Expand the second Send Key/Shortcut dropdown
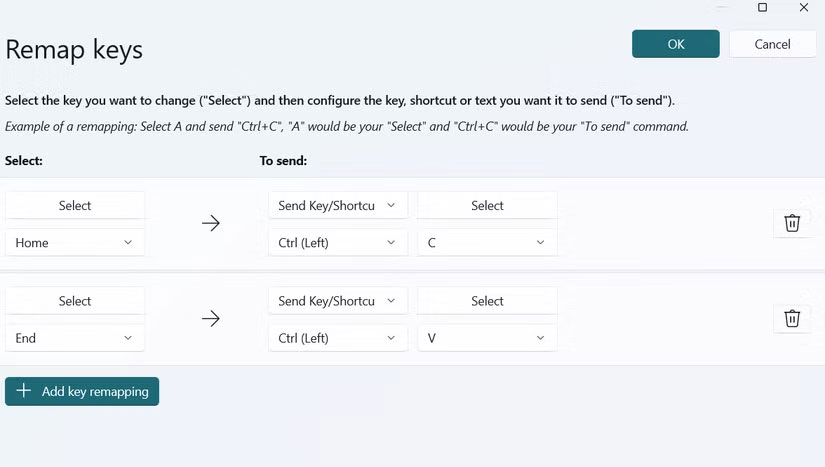The height and width of the screenshot is (467, 825). tap(338, 301)
